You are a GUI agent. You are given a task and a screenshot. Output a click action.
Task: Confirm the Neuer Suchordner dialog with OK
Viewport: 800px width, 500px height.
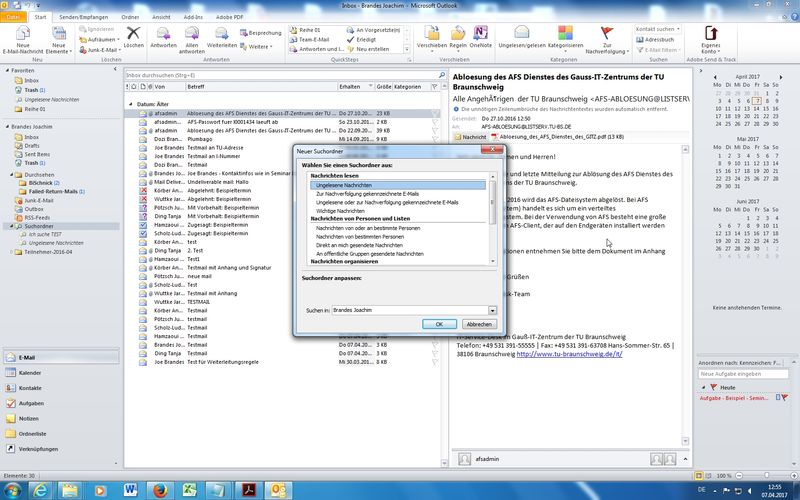point(439,324)
